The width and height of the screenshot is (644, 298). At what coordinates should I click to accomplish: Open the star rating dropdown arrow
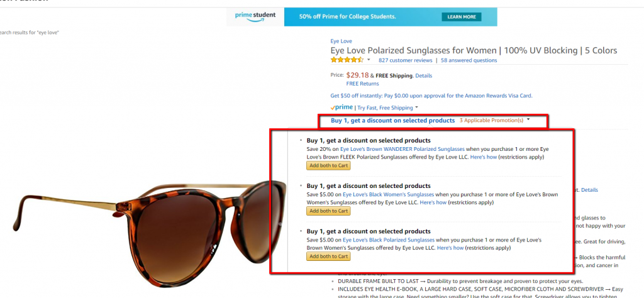(369, 60)
